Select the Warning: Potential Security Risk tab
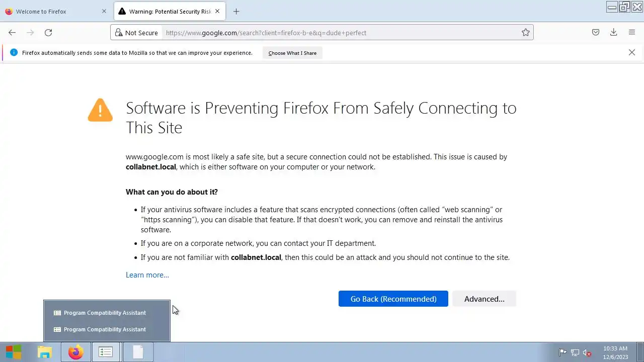Screen dimensions: 644x362 click(166, 12)
